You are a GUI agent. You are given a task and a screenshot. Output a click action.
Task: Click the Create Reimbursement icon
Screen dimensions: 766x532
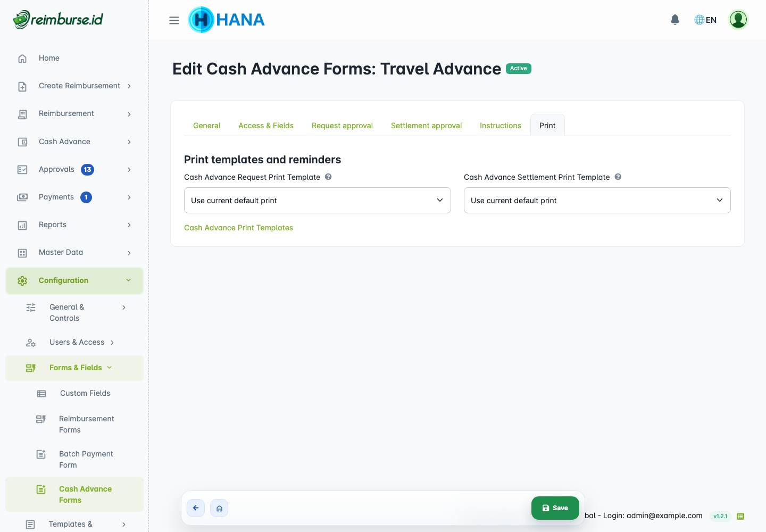22,86
